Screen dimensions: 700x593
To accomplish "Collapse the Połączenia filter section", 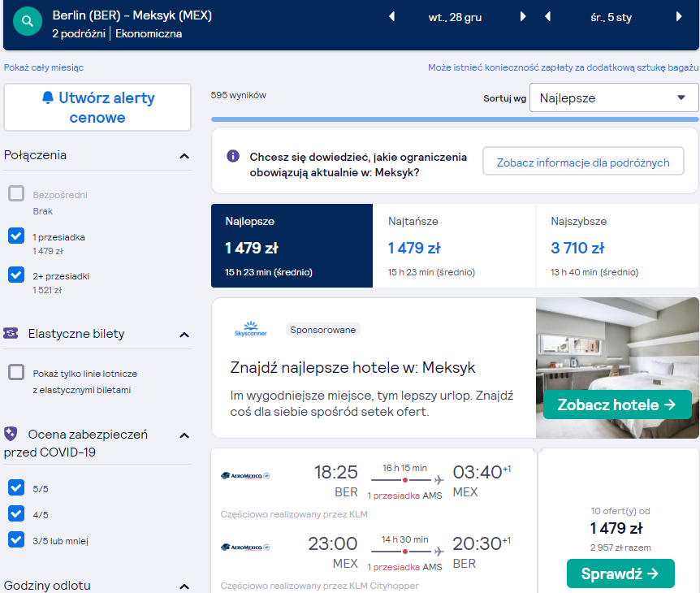I will (184, 156).
